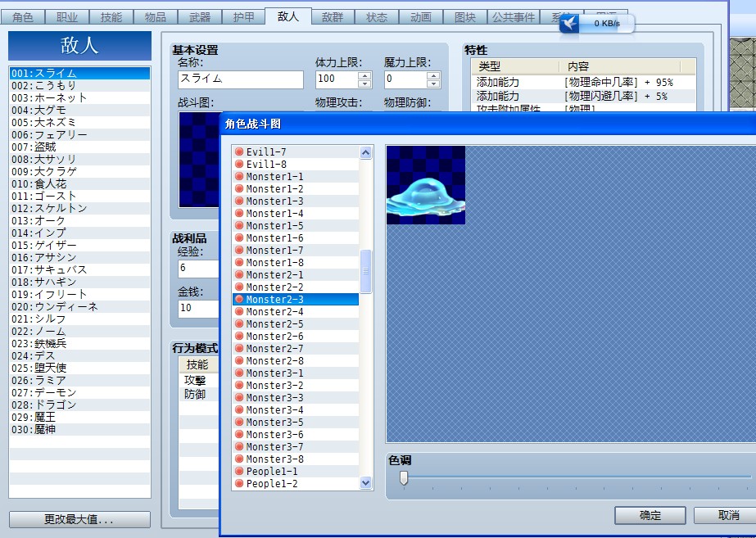The width and height of the screenshot is (756, 538).
Task: Switch to the 角色 tab
Action: [23, 17]
